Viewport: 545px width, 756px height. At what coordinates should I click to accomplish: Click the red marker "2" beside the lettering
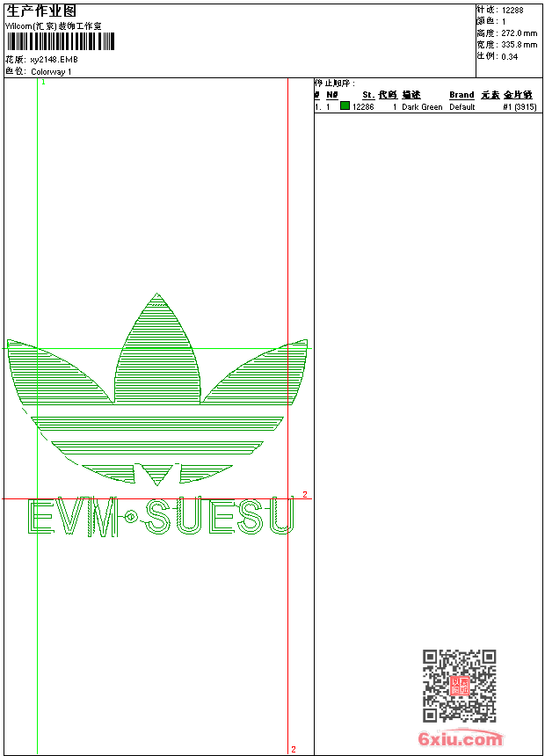[x=305, y=494]
